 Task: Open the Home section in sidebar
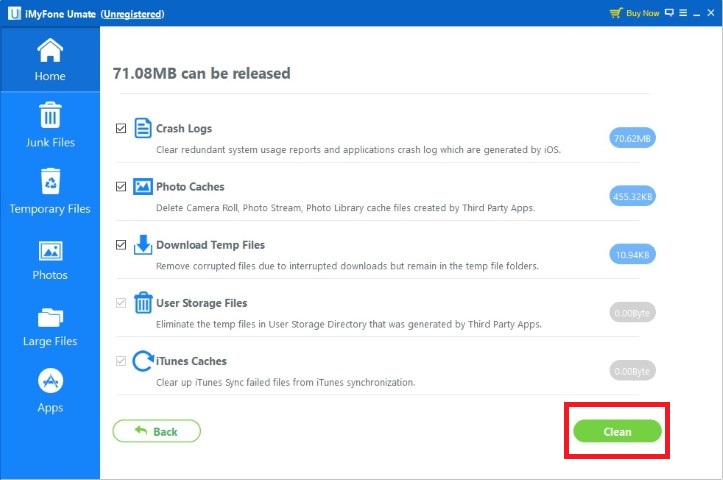(50, 59)
